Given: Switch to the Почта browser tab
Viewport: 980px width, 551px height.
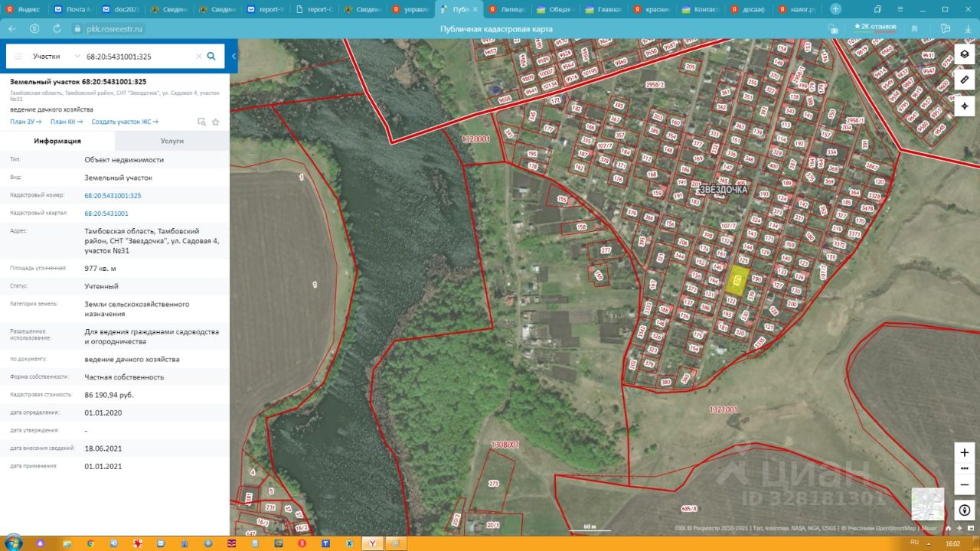Looking at the screenshot, I should (73, 9).
